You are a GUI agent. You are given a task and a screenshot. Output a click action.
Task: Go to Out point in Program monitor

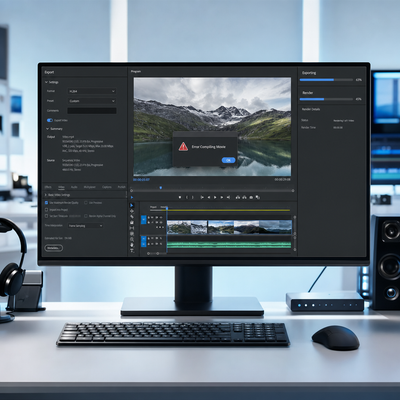[x=228, y=197]
